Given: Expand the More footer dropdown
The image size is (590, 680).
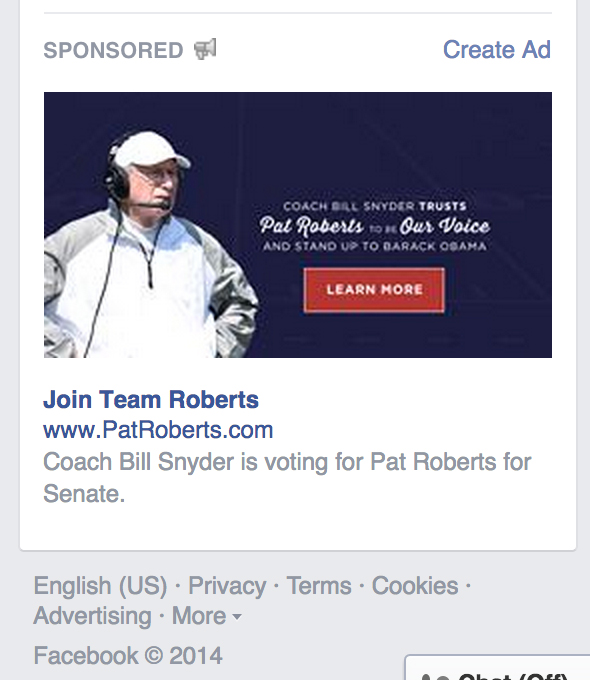Looking at the screenshot, I should pyautogui.click(x=206, y=616).
